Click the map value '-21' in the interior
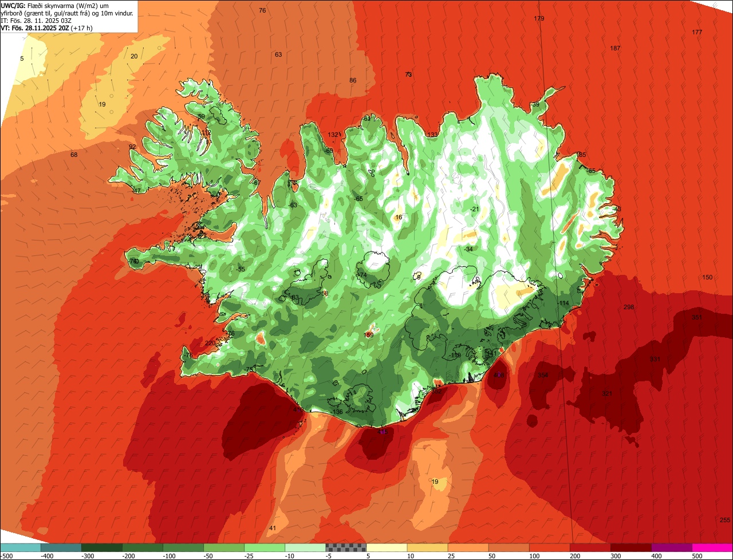The height and width of the screenshot is (560, 733). (474, 209)
